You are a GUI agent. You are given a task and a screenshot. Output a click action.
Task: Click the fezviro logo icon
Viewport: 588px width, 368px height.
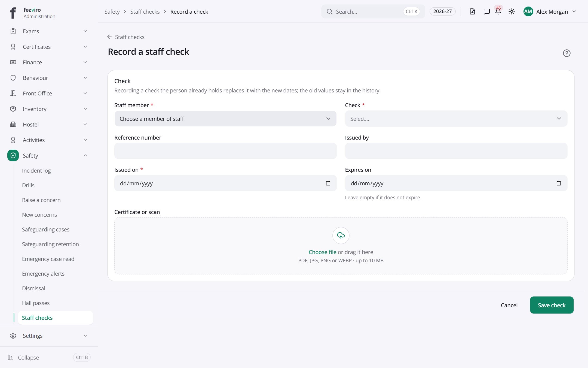[x=13, y=13]
